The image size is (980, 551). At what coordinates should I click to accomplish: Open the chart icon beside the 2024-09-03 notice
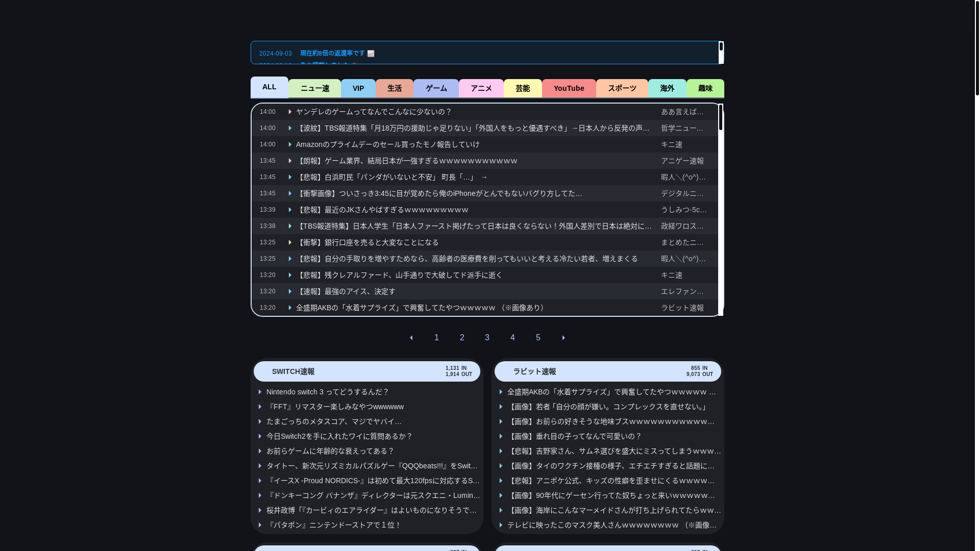coord(371,54)
